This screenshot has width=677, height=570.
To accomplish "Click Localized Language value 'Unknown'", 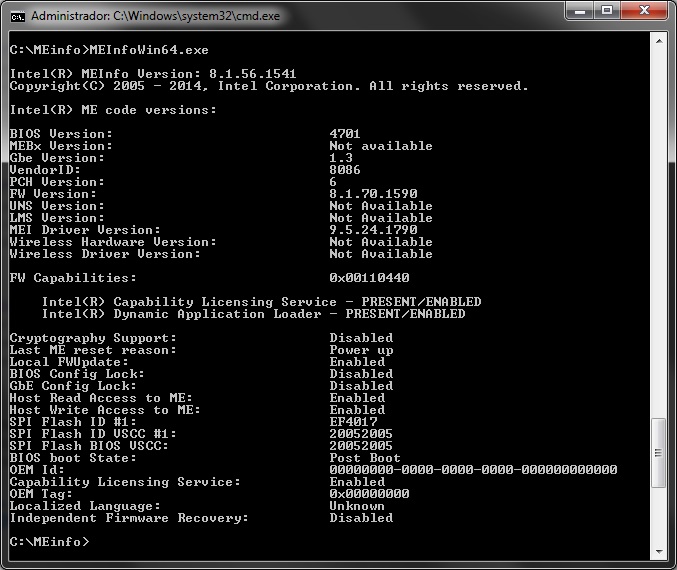I will coord(357,506).
